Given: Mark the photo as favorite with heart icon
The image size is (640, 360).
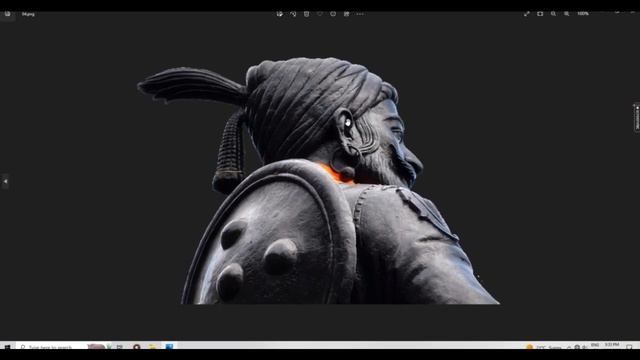Looking at the screenshot, I should [x=320, y=14].
